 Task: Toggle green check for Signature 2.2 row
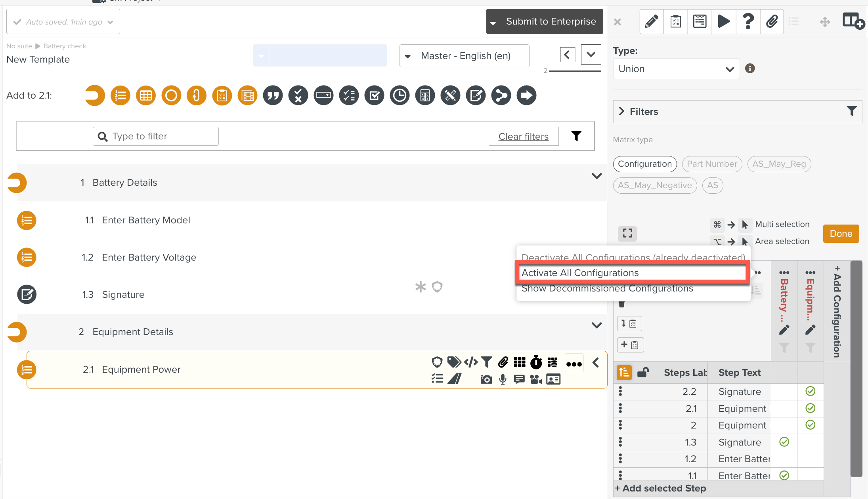point(810,391)
